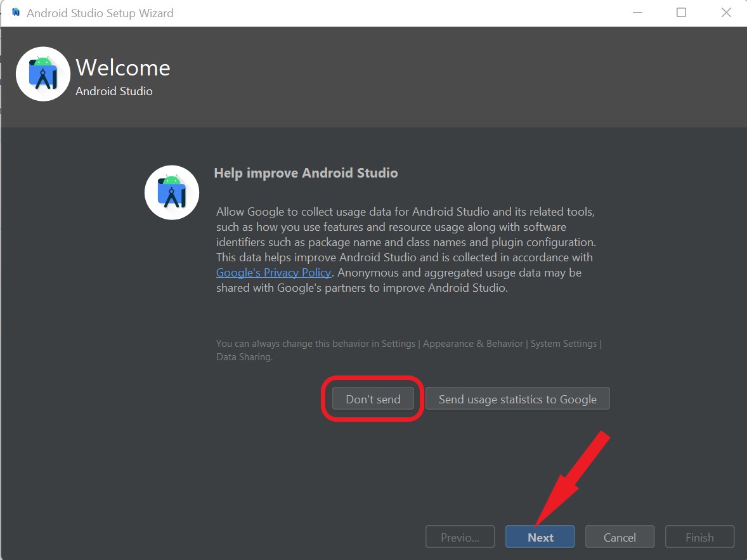Close the Android Studio Setup Wizard
Viewport: 747px width, 560px height.
pyautogui.click(x=726, y=12)
